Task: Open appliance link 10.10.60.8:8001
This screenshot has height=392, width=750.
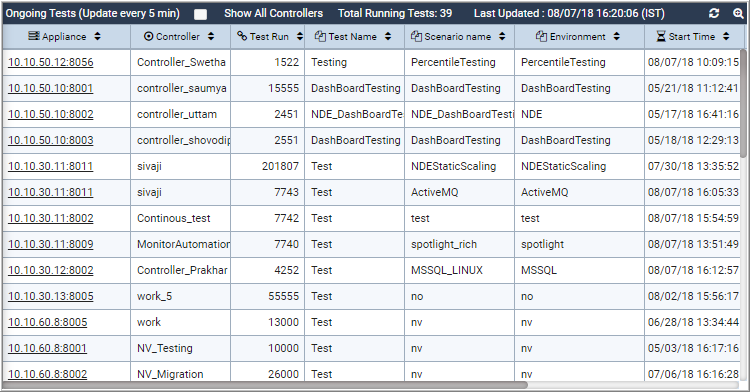Action: (x=48, y=348)
